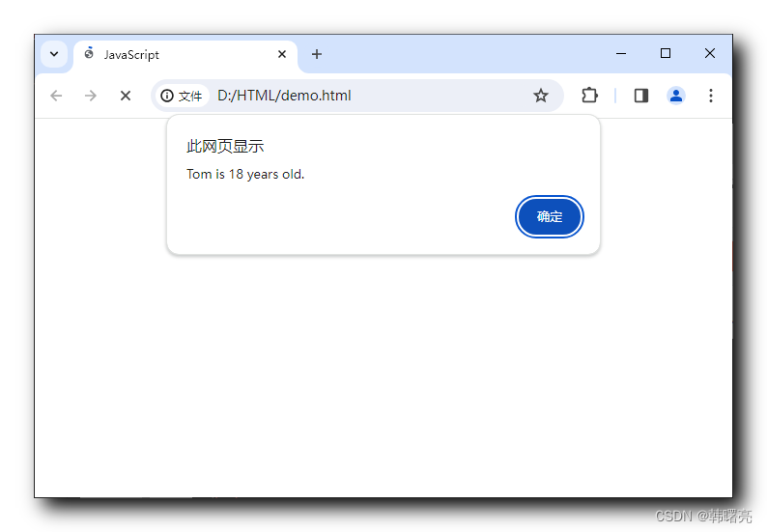Image resolution: width=767 pixels, height=532 pixels.
Task: Open the Extensions puzzle icon
Action: [589, 95]
